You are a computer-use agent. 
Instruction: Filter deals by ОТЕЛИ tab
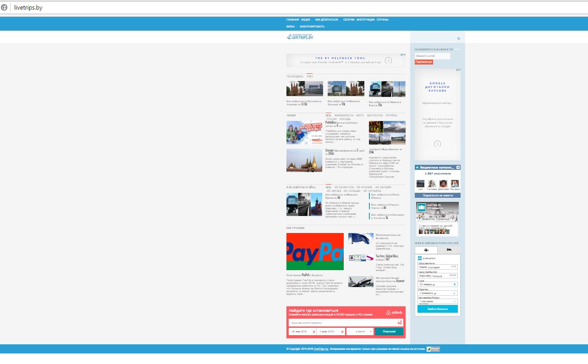pos(332,119)
